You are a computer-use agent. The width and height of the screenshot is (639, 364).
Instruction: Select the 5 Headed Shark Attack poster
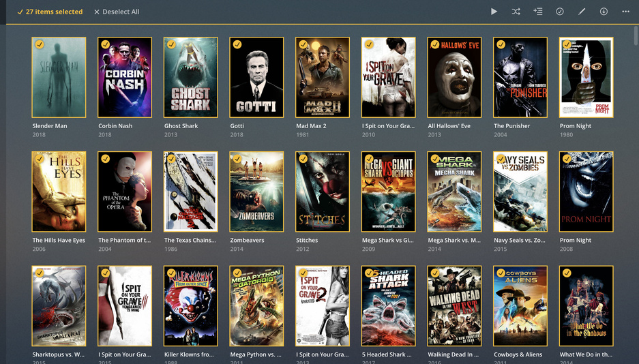pyautogui.click(x=388, y=306)
